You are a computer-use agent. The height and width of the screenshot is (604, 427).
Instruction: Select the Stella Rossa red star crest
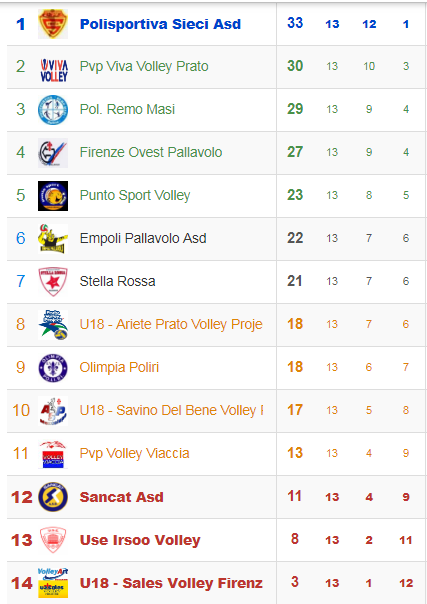pyautogui.click(x=53, y=282)
